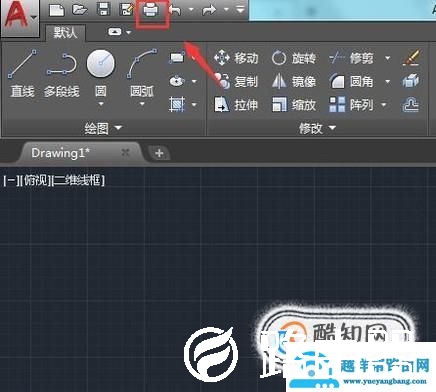Screen dimensions: 436x392
Task: Select the hatch fill tool
Action: [x=177, y=104]
